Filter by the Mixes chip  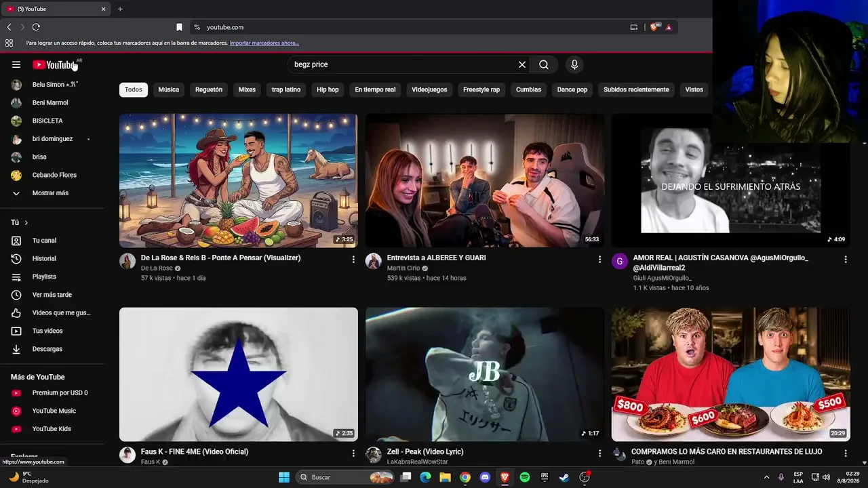tap(247, 89)
